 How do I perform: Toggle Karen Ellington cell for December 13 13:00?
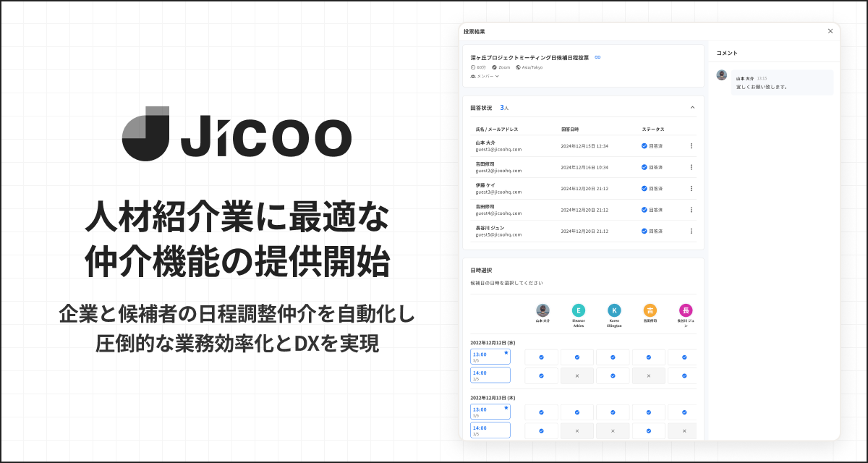pyautogui.click(x=613, y=412)
